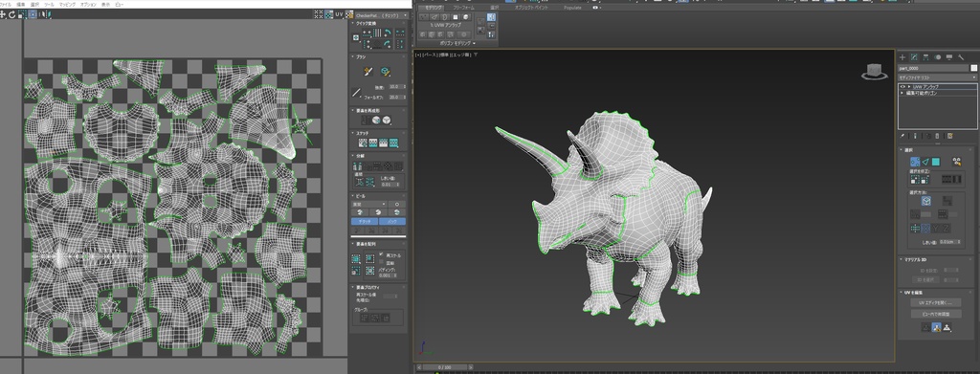Click the configure modifier sets icon
The width and height of the screenshot is (980, 374).
pyautogui.click(x=950, y=136)
